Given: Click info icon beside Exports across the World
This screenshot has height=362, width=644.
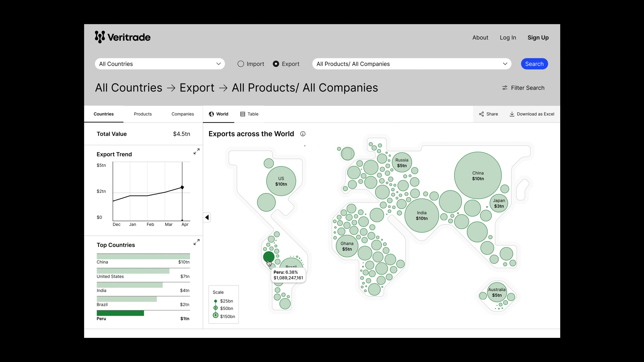Looking at the screenshot, I should [x=303, y=134].
